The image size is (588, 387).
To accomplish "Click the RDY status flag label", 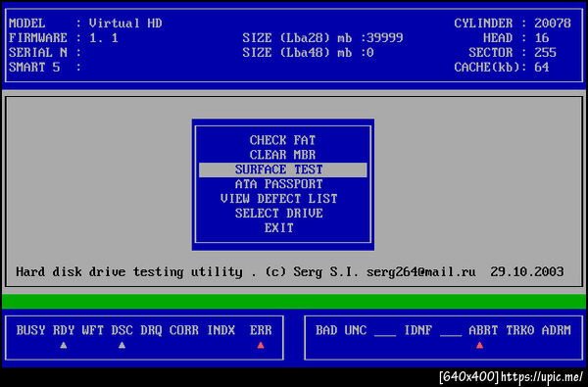I will [64, 330].
